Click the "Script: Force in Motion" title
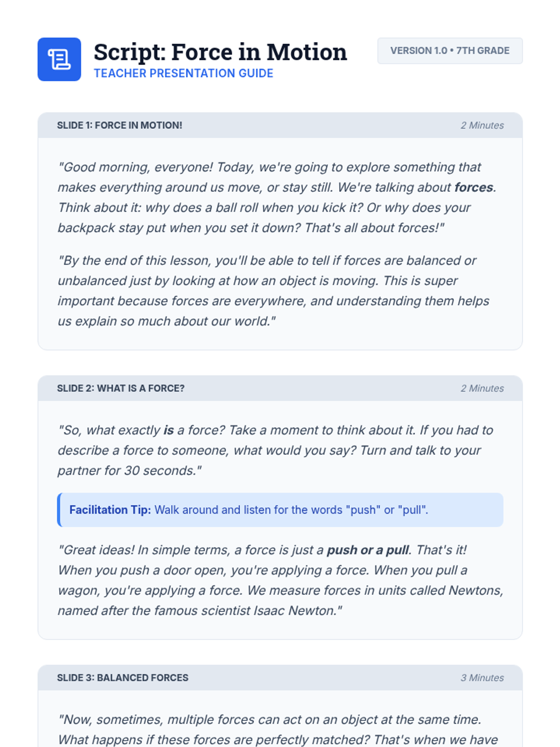Screen dimensions: 560x747 point(220,52)
